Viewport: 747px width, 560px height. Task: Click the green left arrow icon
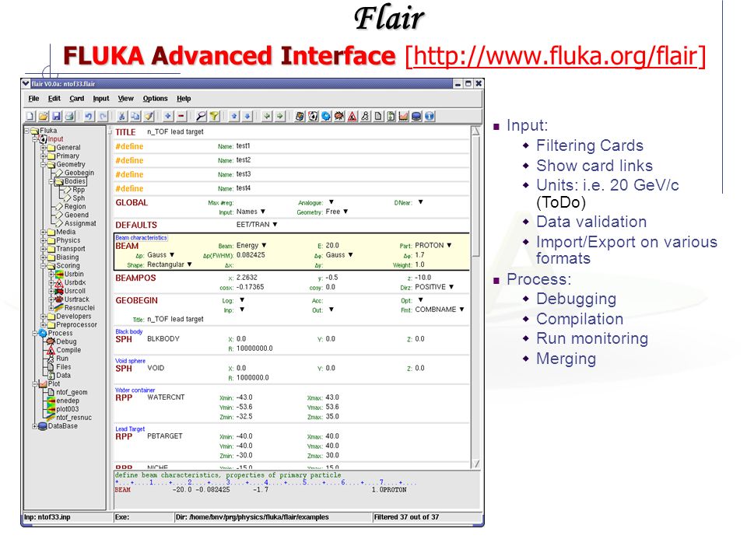point(267,116)
